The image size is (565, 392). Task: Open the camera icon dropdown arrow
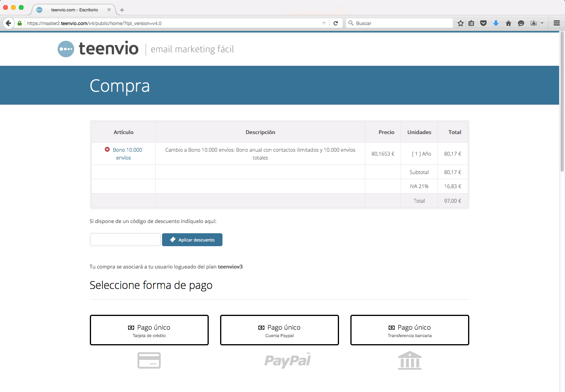[542, 23]
